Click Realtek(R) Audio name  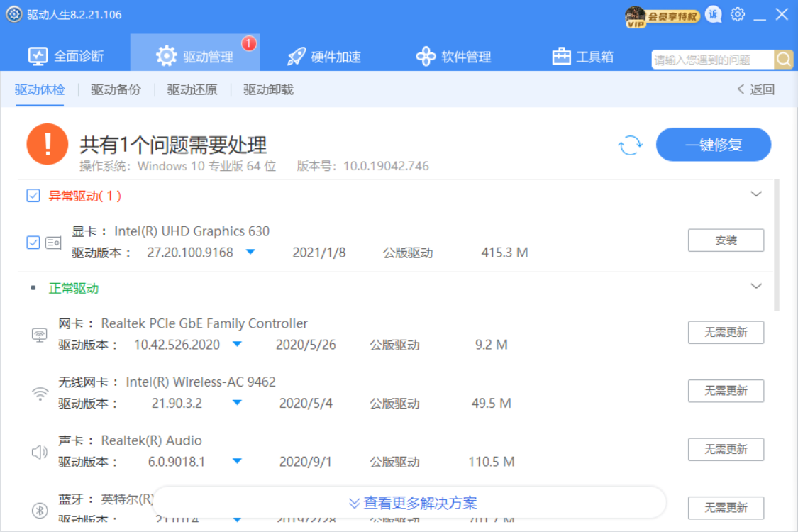pyautogui.click(x=152, y=440)
